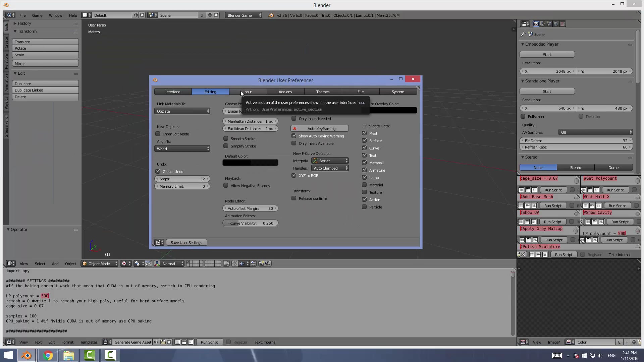Toggle line numbers in the text editor

(178, 342)
